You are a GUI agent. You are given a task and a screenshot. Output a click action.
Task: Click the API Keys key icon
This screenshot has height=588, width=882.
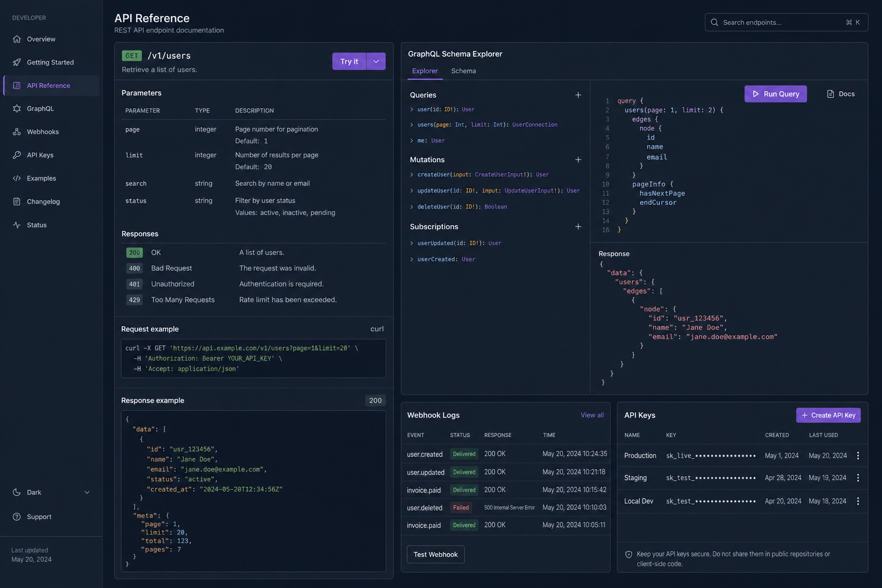(17, 155)
